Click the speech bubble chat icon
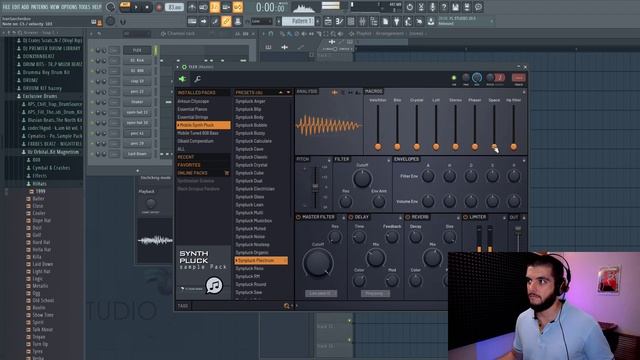This screenshot has height=360, width=640. coord(478,7)
